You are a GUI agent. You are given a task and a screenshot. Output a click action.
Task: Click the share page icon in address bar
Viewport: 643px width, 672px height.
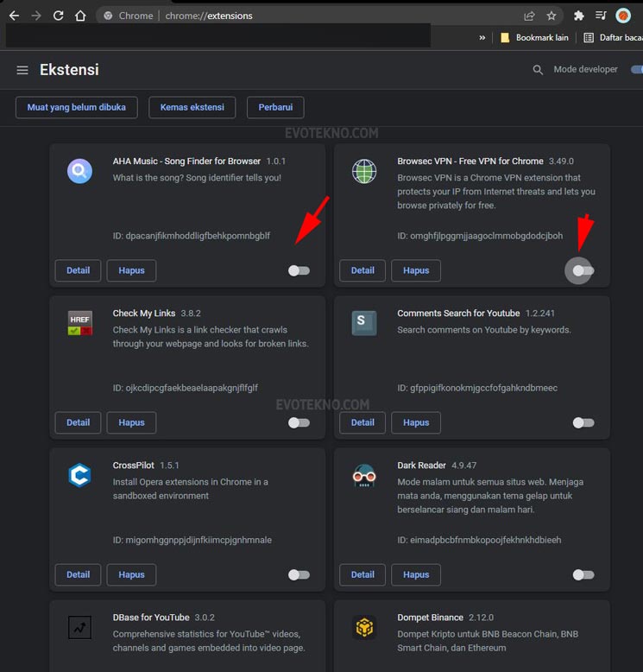click(529, 16)
